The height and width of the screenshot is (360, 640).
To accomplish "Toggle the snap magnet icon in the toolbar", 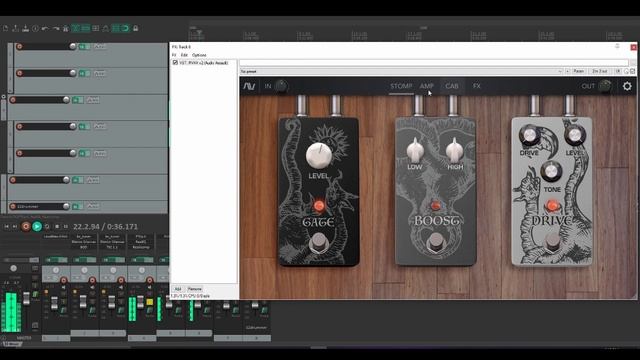I will (125, 28).
